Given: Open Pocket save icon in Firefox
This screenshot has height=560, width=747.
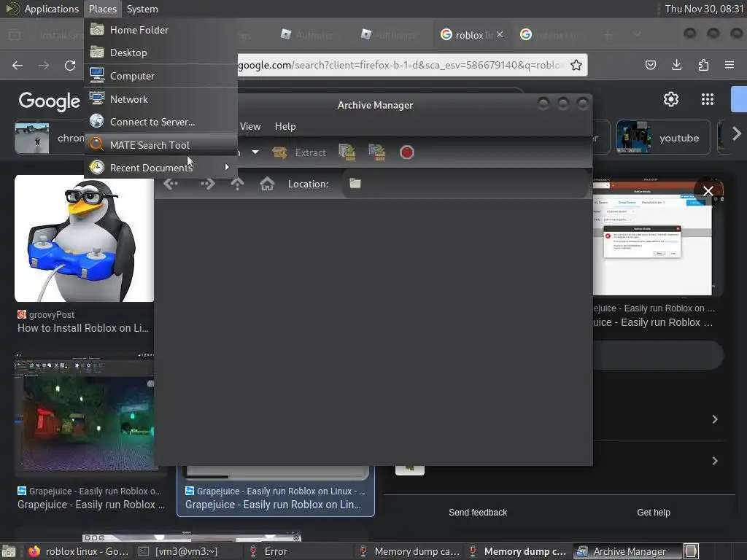Looking at the screenshot, I should coord(650,65).
